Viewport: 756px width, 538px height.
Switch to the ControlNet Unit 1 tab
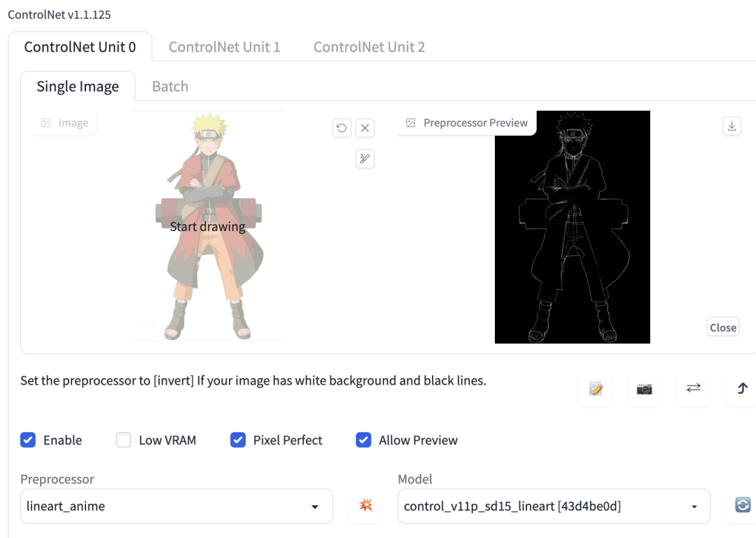click(224, 47)
